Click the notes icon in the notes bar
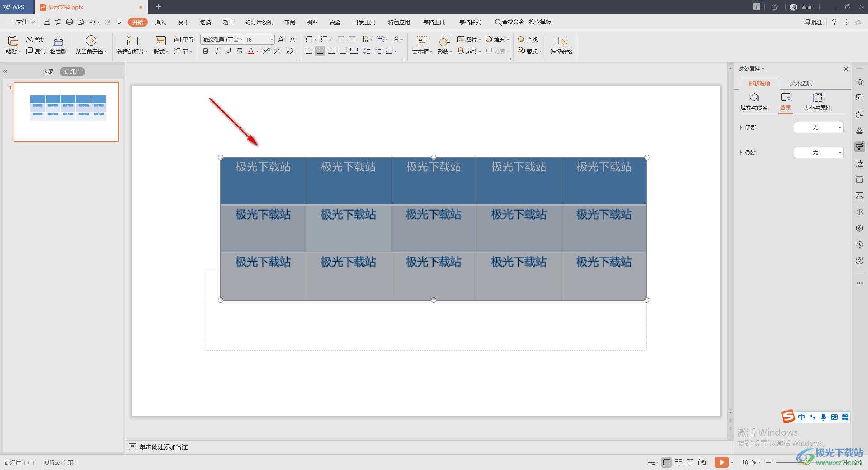The height and width of the screenshot is (470, 868). pyautogui.click(x=132, y=446)
